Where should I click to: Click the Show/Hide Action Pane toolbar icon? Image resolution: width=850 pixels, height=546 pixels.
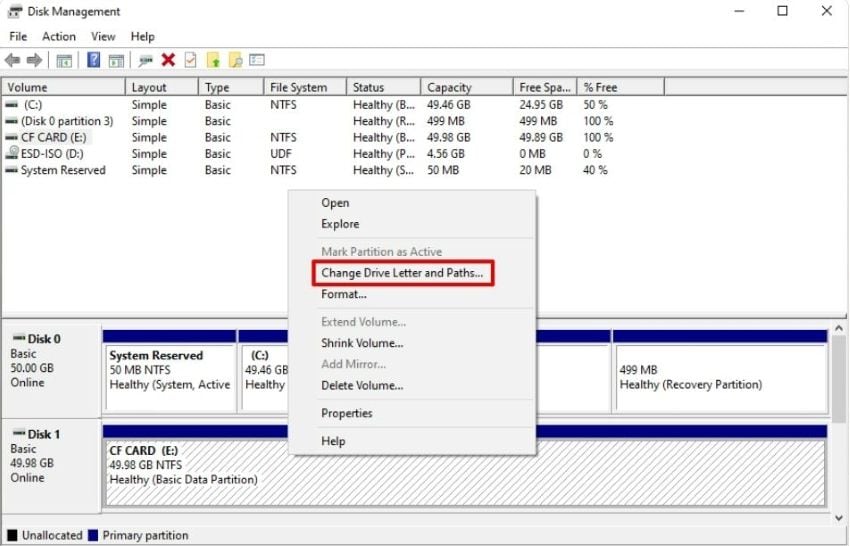(x=117, y=60)
